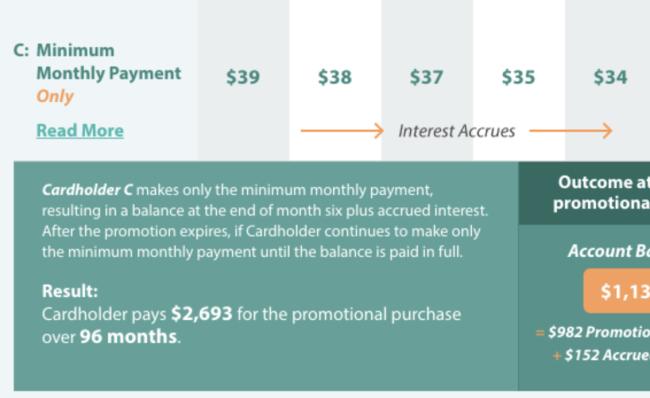
Task: Click the right orange interest arrow
Action: tap(571, 131)
